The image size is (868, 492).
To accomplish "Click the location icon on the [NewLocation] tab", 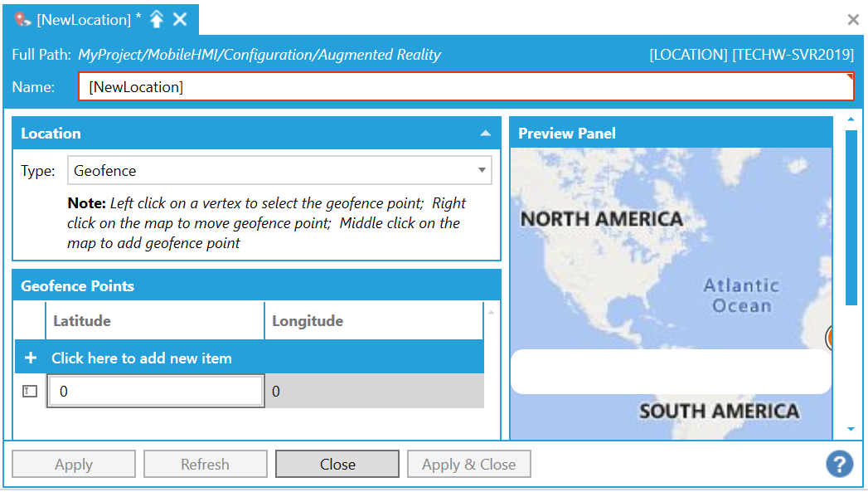I will coord(23,19).
